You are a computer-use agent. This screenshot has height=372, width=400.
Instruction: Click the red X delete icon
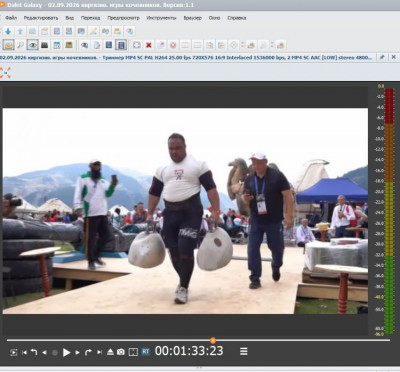pos(149,45)
